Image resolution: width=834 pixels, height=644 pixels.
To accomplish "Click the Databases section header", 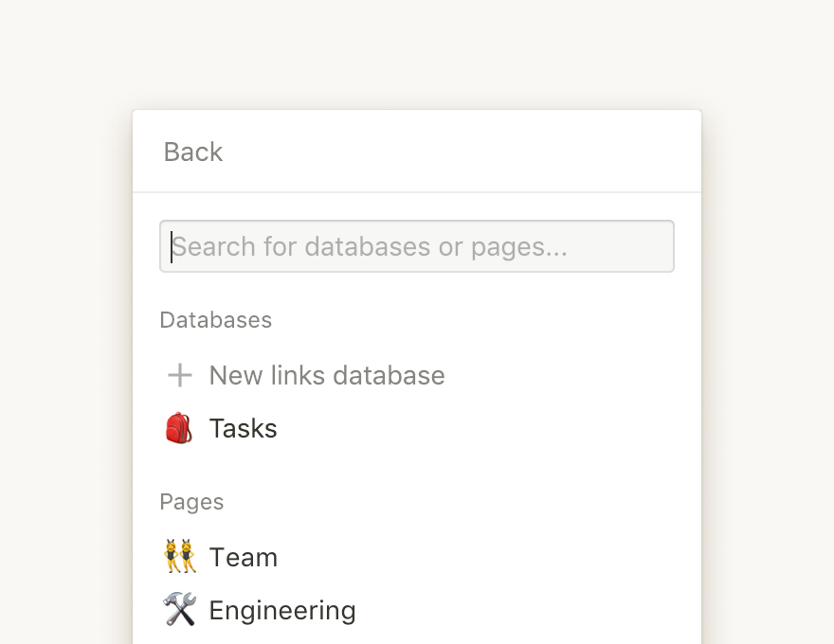I will (216, 320).
